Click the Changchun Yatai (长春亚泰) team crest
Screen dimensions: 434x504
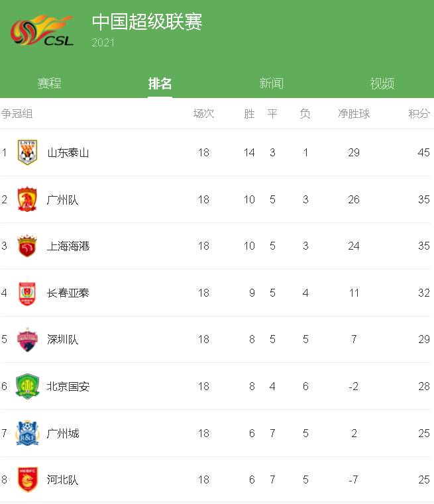(27, 293)
